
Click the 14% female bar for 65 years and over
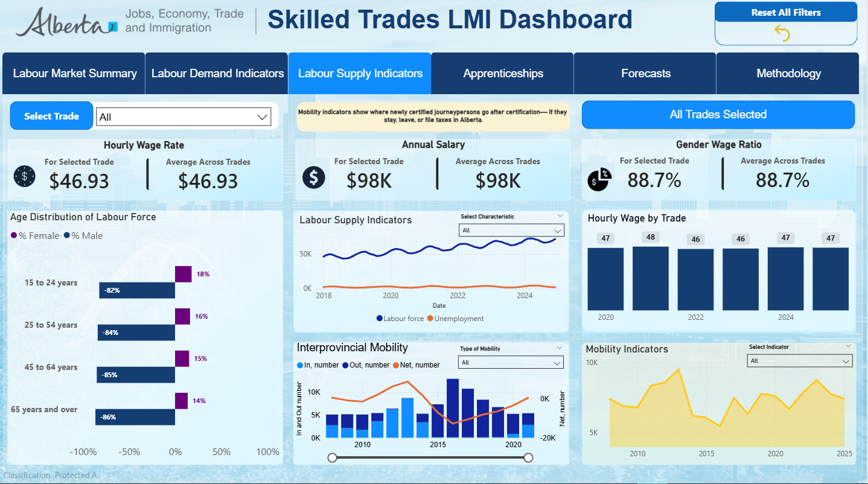tap(182, 401)
